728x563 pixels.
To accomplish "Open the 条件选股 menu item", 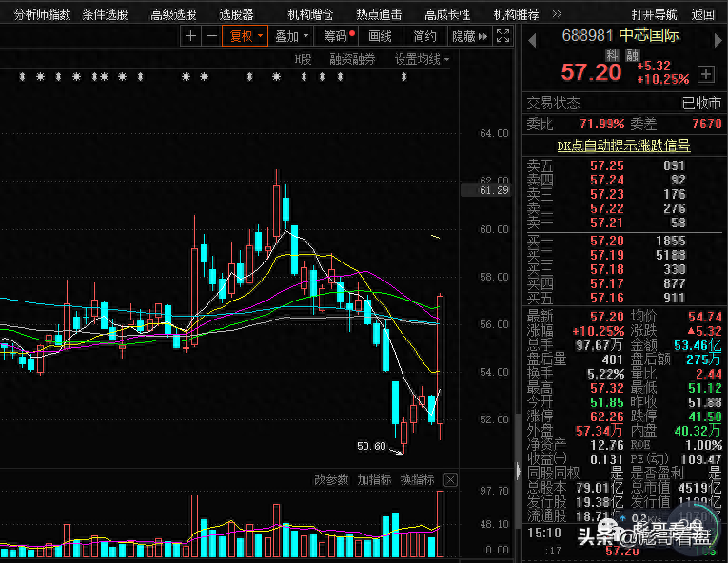I will point(105,14).
